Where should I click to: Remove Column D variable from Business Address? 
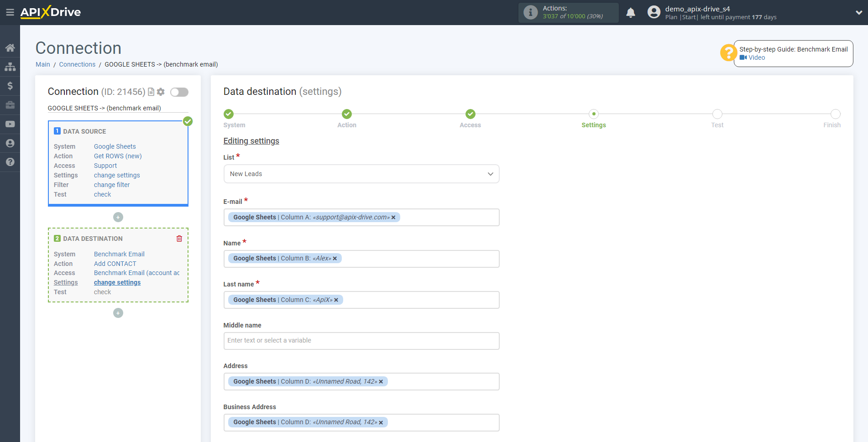(381, 423)
